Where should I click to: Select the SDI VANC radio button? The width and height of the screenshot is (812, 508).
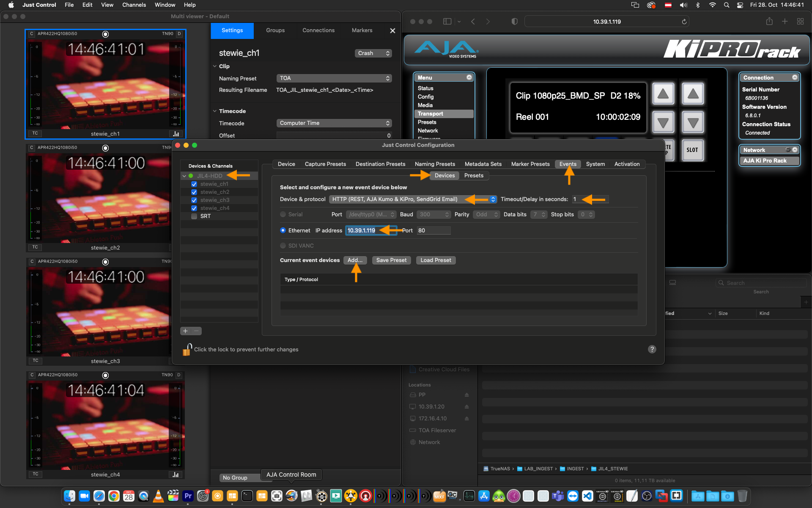point(283,246)
